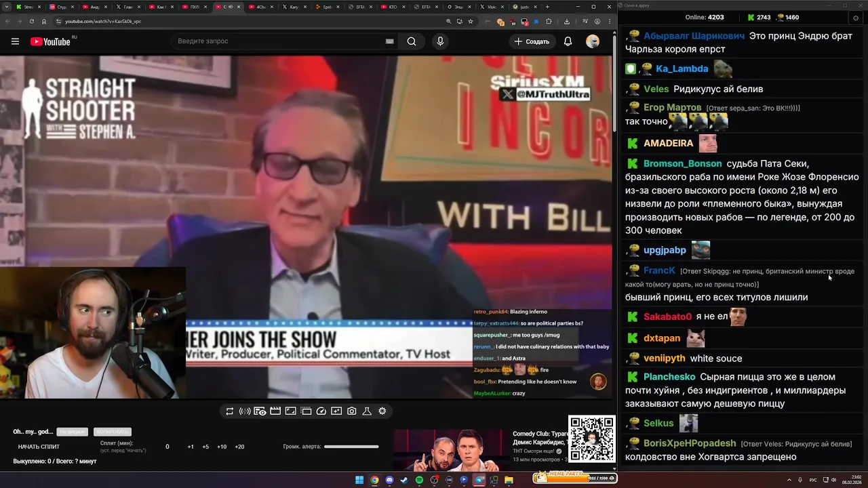Take a screenshot with the camera icon
Screen dimensions: 868x488
pos(351,411)
